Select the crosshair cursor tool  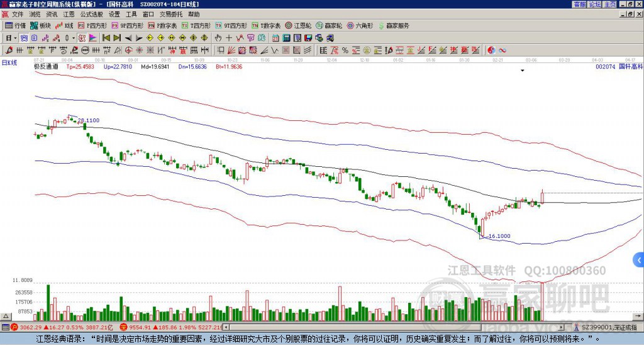pos(229,38)
